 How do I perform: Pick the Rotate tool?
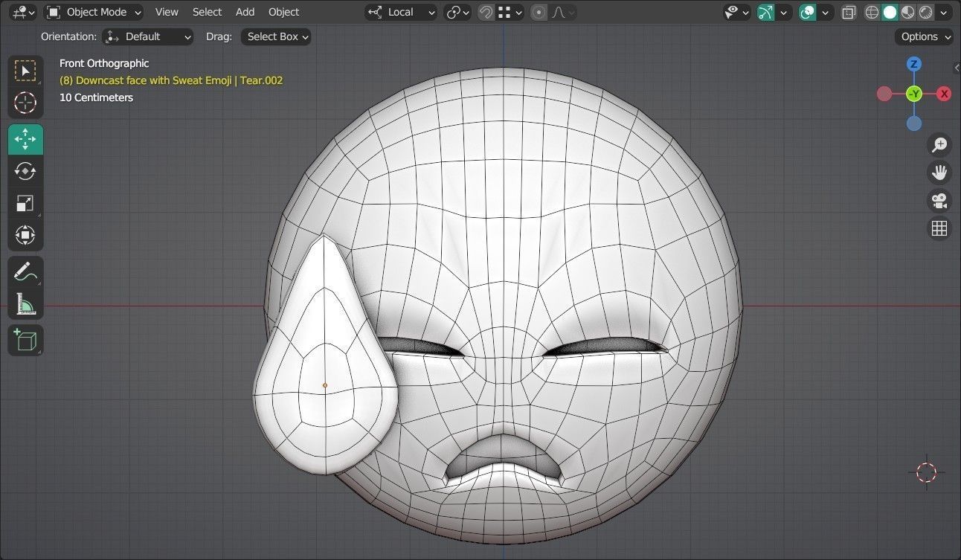coord(25,171)
